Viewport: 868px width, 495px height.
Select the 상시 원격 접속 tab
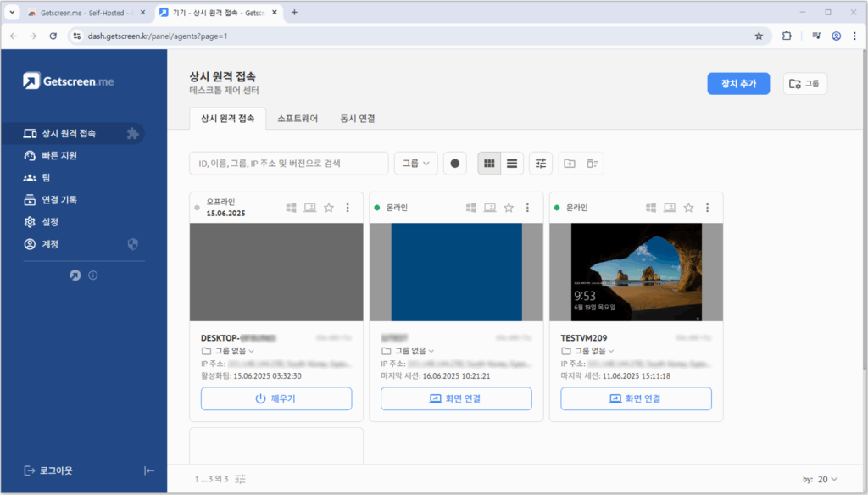[227, 119]
